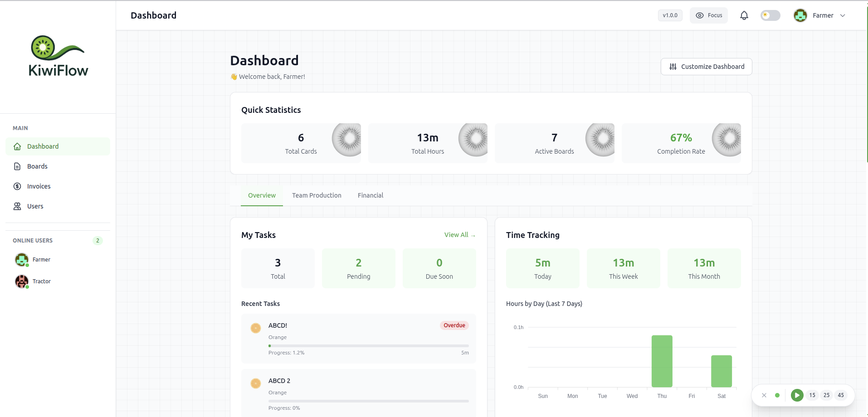Toggle Focus mode

click(708, 15)
